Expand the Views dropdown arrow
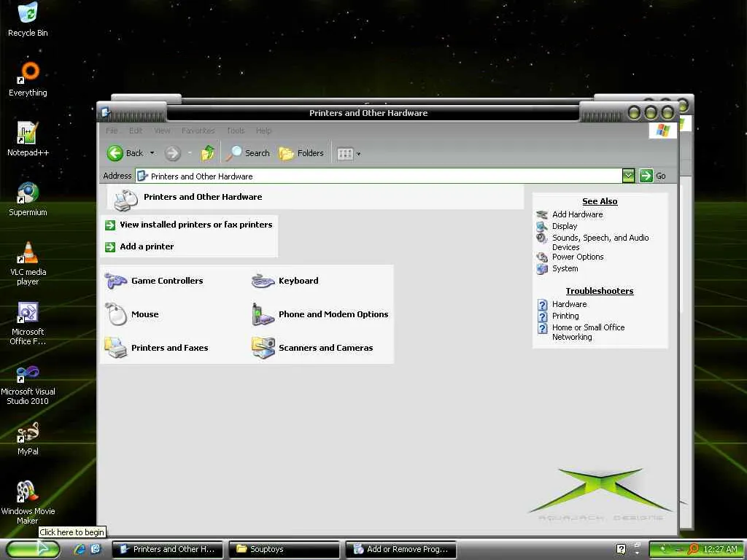 tap(359, 154)
